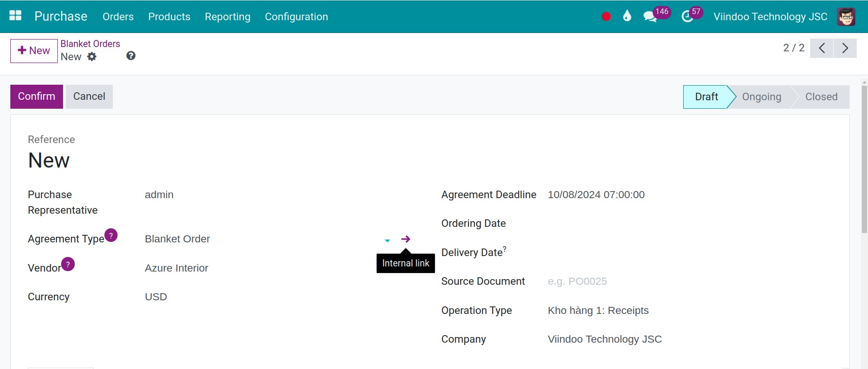Open the Orders menu

point(118,16)
